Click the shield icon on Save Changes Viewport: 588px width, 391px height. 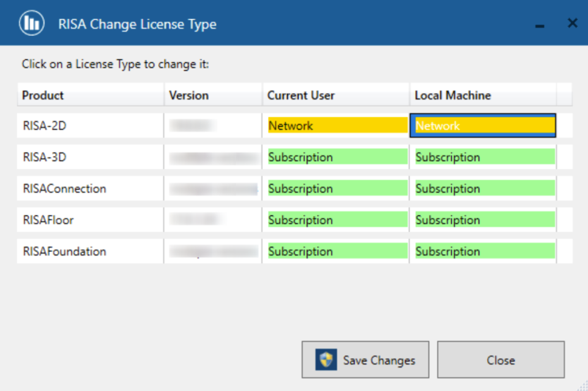(325, 360)
